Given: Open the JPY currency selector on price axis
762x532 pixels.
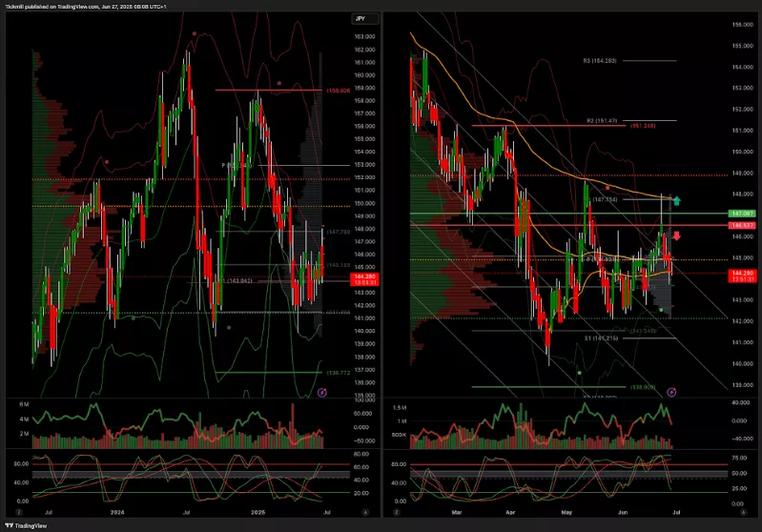Looking at the screenshot, I should pyautogui.click(x=360, y=18).
